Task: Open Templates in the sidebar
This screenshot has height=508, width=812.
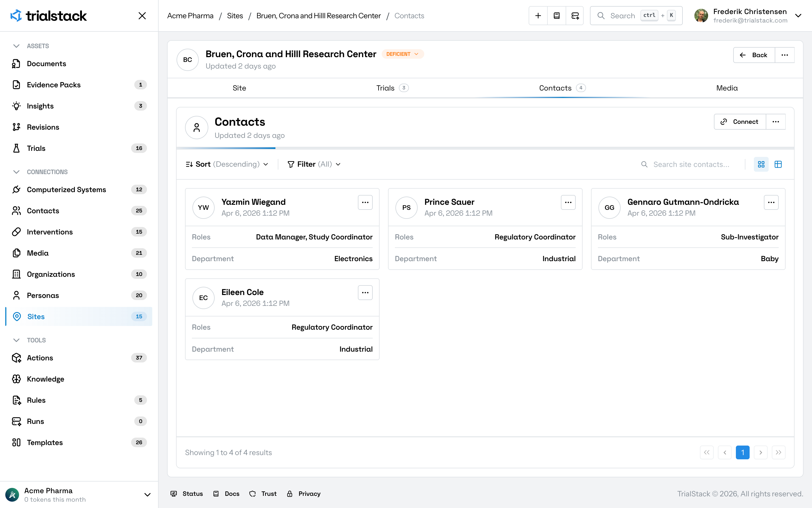Action: [79, 443]
